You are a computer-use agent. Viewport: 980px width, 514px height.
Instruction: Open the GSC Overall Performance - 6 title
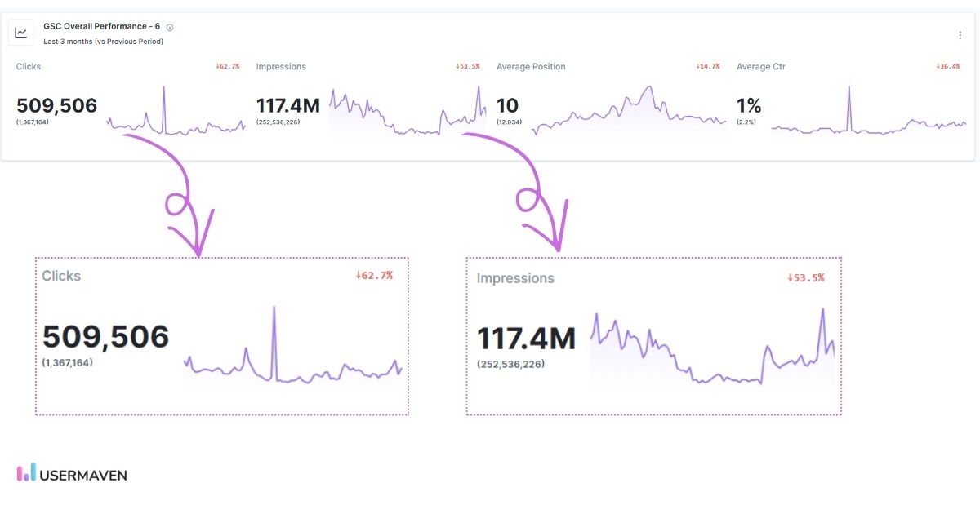click(102, 25)
